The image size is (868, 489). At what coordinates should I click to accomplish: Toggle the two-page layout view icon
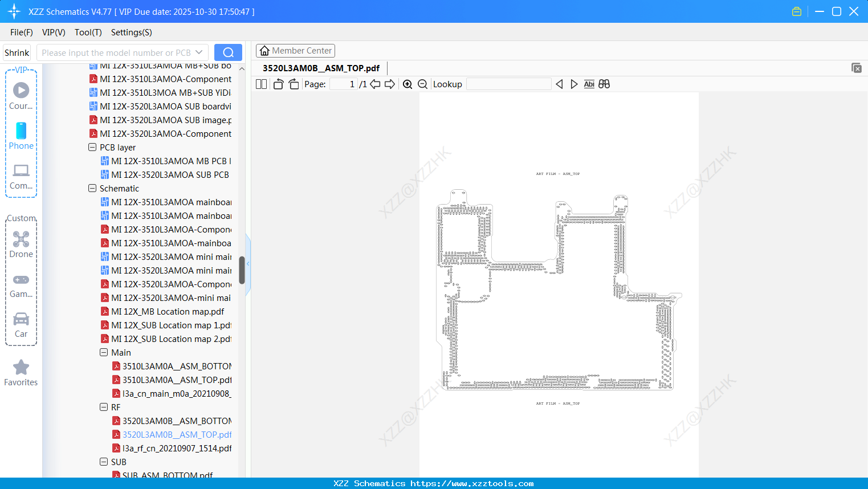tap(262, 84)
